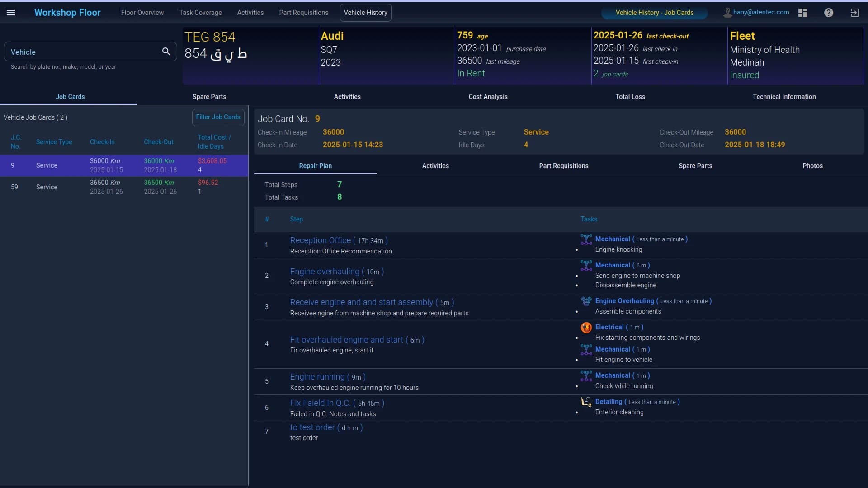This screenshot has height=488, width=868.
Task: Click Electrical task label
Action: tap(609, 327)
